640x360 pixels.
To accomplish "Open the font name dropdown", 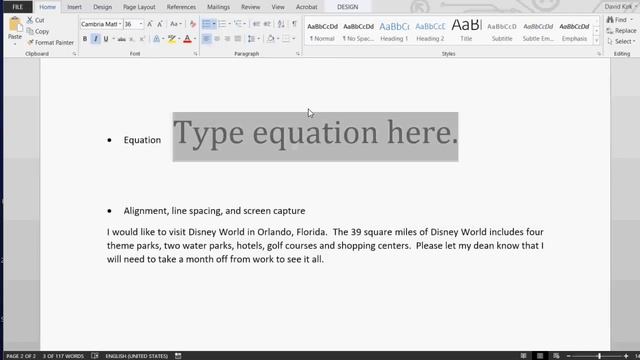I will pyautogui.click(x=120, y=24).
